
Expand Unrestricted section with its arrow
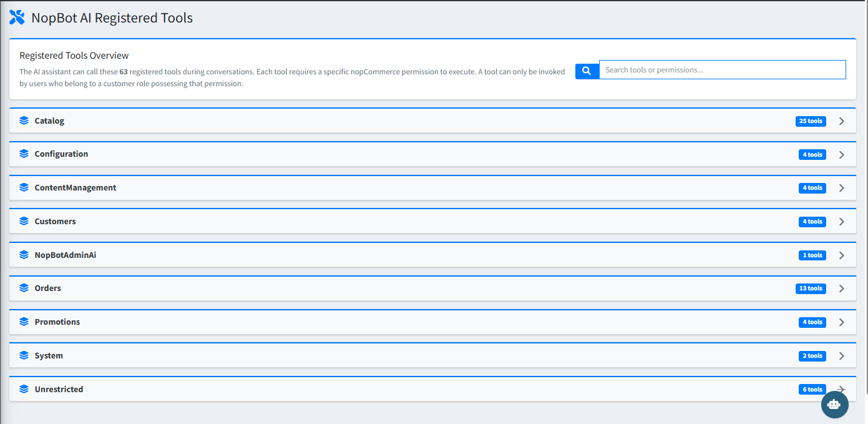click(841, 389)
